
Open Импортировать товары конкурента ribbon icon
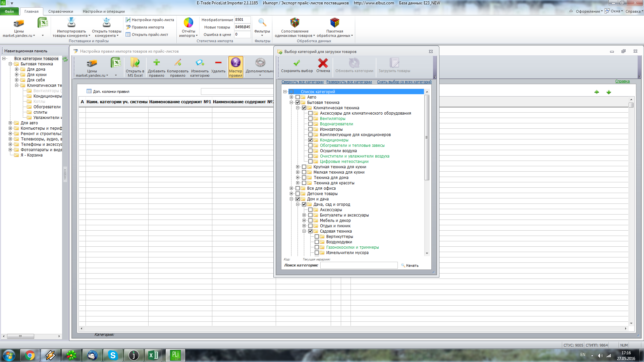click(71, 23)
